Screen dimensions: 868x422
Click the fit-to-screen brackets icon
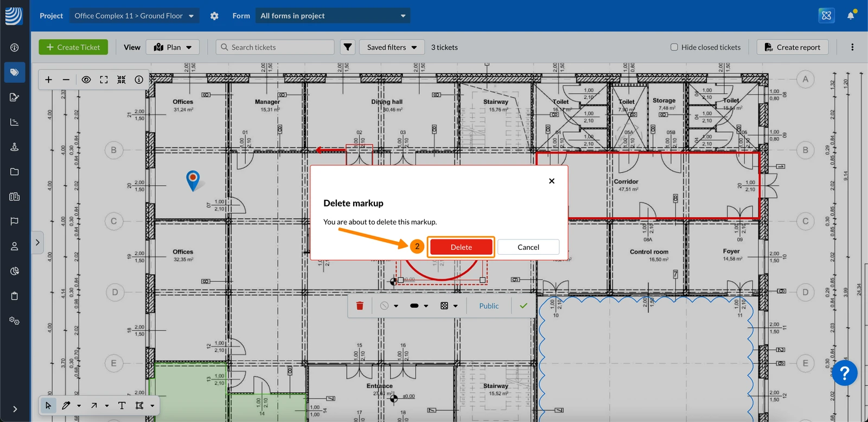click(104, 80)
